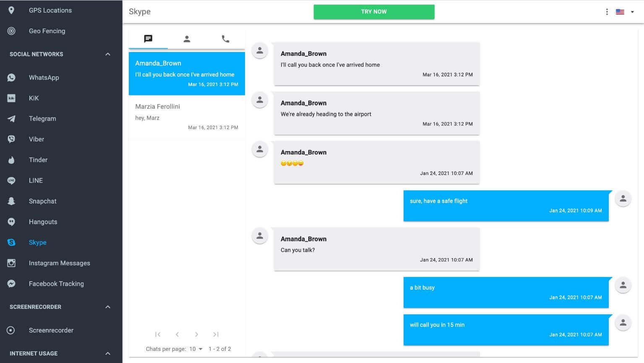
Task: Click the Facebook Messenger icon
Action: 11,284
